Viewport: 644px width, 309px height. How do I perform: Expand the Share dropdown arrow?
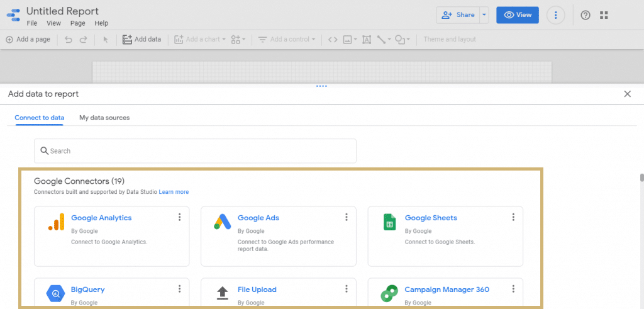click(x=484, y=15)
